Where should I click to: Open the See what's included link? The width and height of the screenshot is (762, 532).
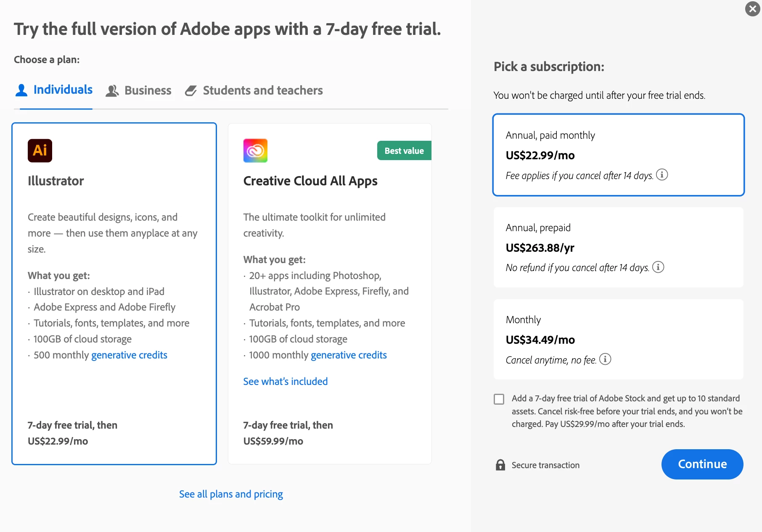pos(285,382)
